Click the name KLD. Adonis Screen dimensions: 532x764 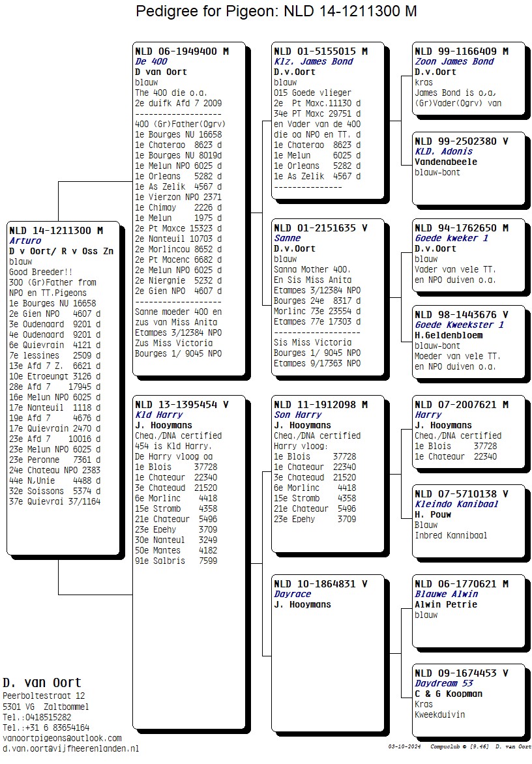click(x=443, y=151)
